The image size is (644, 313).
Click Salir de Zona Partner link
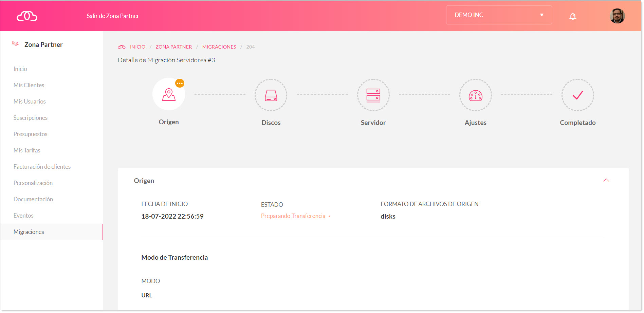pyautogui.click(x=113, y=16)
